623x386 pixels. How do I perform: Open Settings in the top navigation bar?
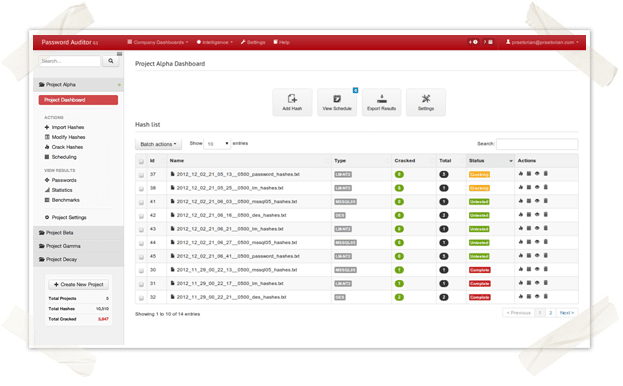[253, 42]
